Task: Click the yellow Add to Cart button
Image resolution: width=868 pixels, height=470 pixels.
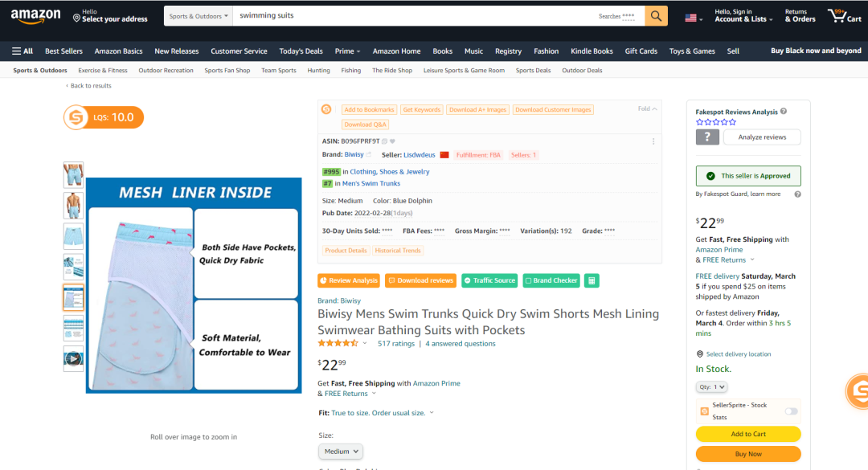Action: [x=748, y=434]
